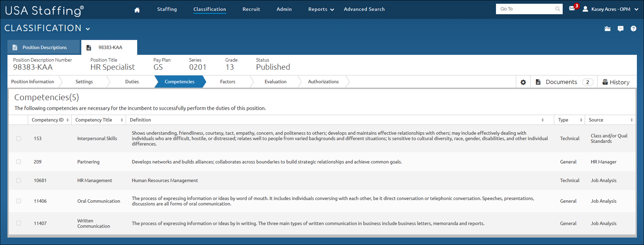Viewport: 644px width, 245px height.
Task: Open the mail notifications envelope
Action: [x=572, y=8]
